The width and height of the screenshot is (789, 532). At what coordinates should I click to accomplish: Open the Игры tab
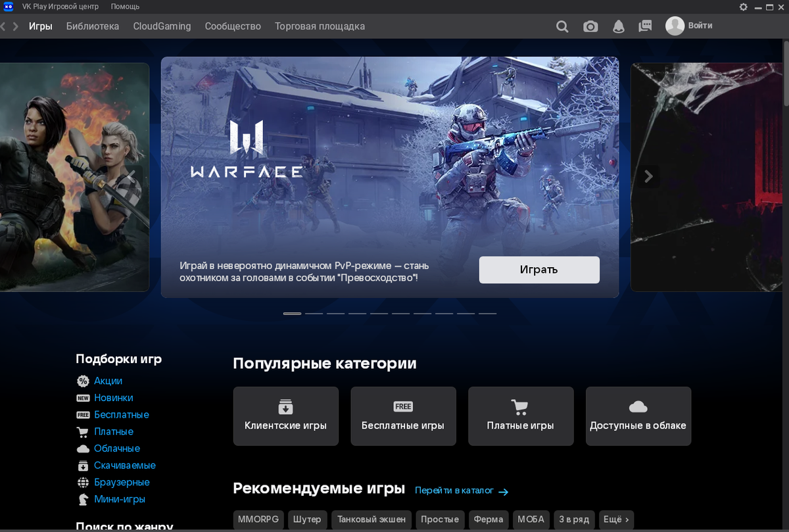point(41,26)
